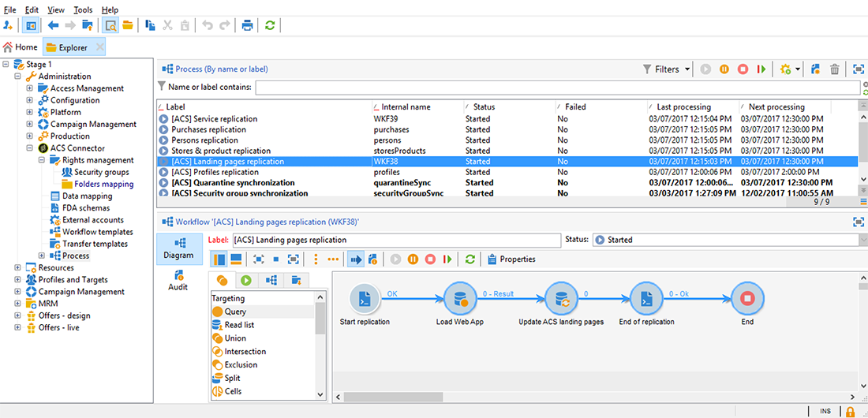Toggle the explorer tree display button
The width and height of the screenshot is (868, 418).
pos(30,25)
